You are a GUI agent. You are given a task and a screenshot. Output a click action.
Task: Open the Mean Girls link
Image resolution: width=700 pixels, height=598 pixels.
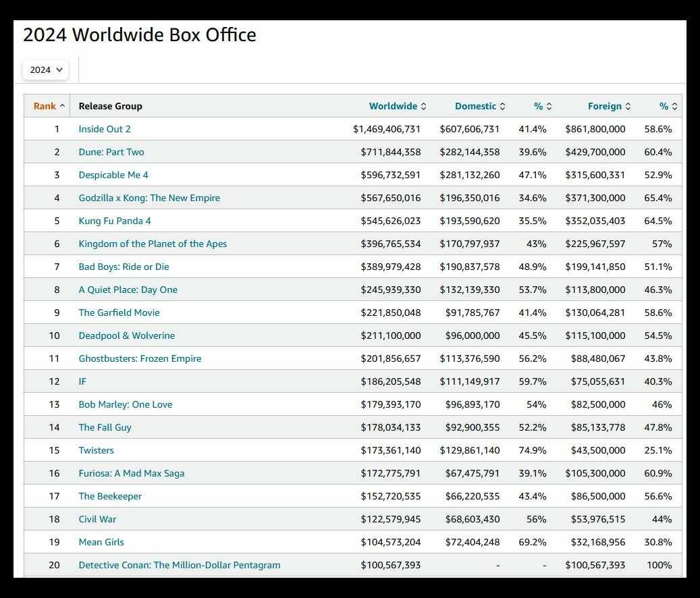(x=101, y=542)
